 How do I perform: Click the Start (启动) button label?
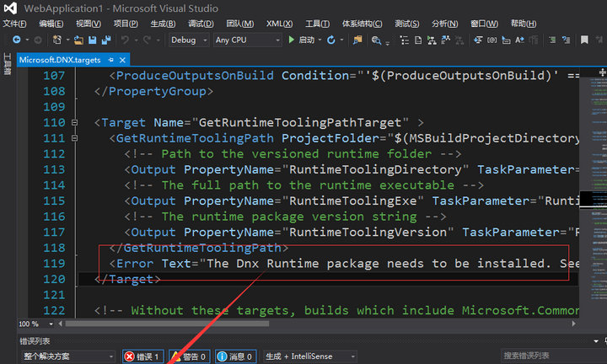[307, 40]
